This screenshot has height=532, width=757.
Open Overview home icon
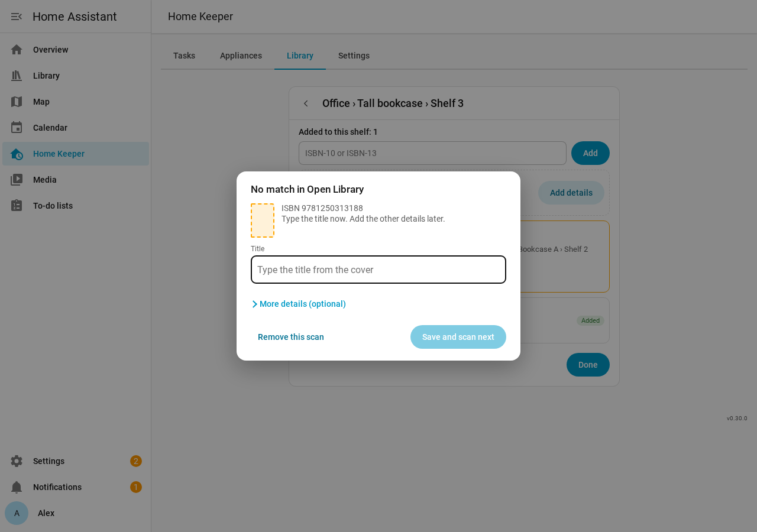click(17, 50)
